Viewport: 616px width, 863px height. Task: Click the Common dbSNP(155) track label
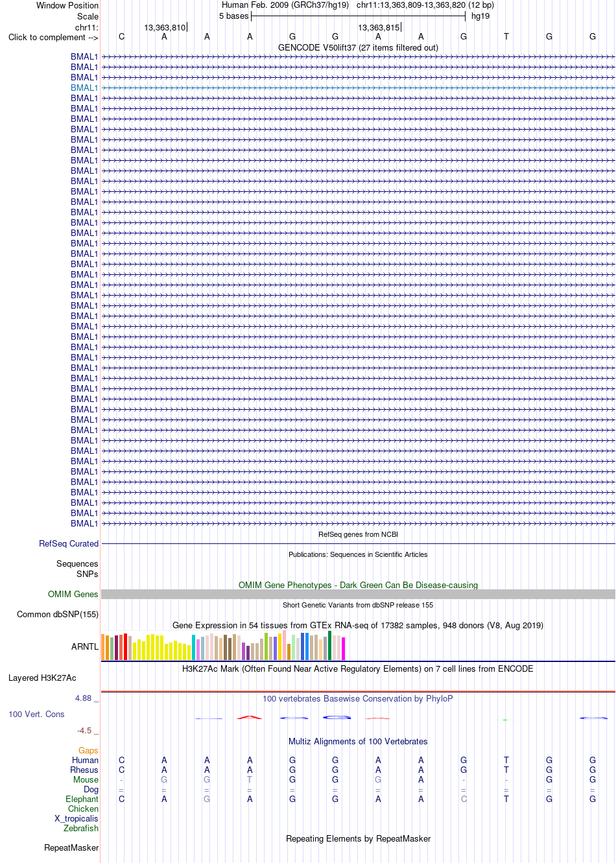pos(58,614)
